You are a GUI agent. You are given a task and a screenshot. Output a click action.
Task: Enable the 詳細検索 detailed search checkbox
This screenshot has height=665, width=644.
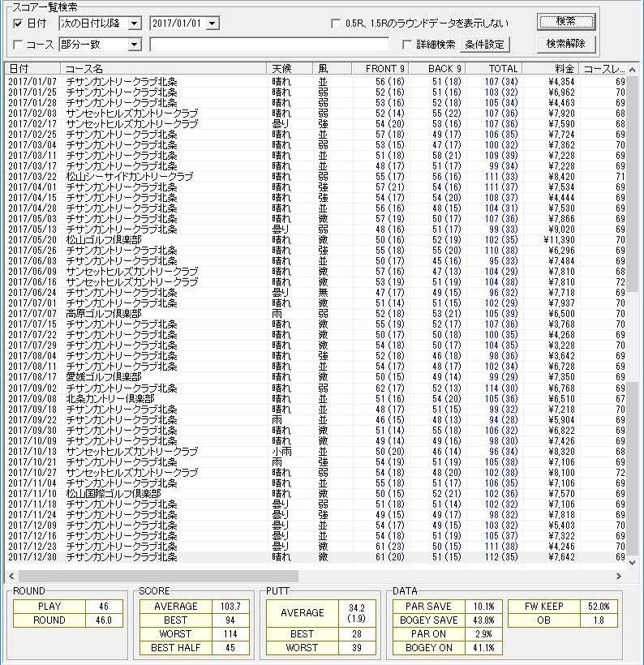[x=407, y=44]
